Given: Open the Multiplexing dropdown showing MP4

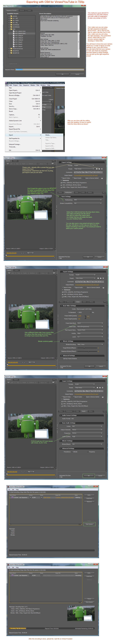Looking at the screenshot, I should 88,200.
